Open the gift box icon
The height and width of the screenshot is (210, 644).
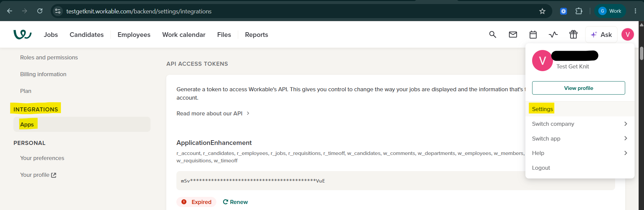point(573,35)
